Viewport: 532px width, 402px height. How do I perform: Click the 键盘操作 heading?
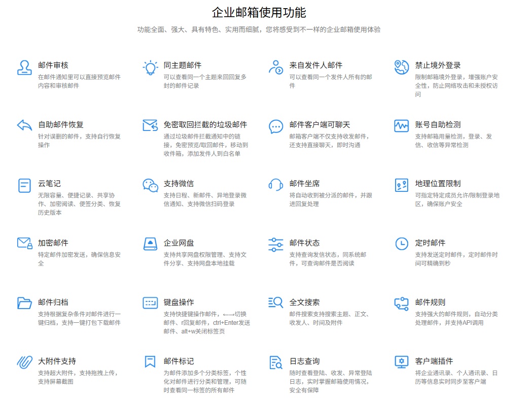(179, 302)
